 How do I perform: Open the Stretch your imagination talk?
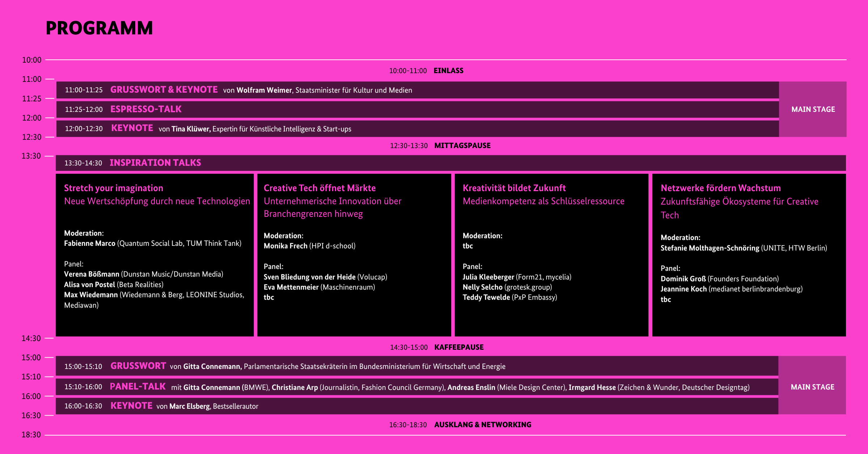click(x=114, y=188)
